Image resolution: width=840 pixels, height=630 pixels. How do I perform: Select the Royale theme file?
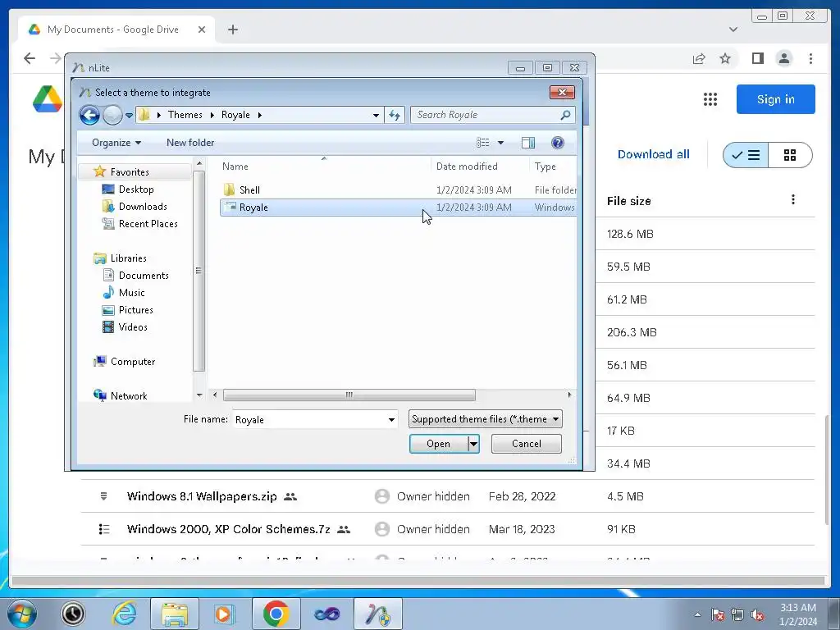pyautogui.click(x=398, y=208)
